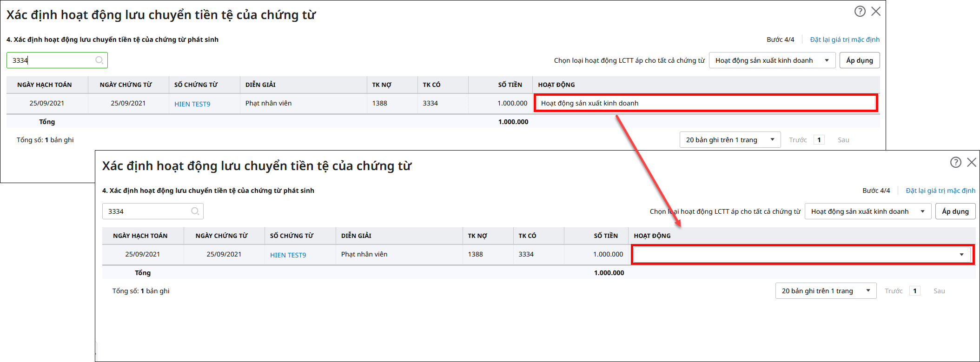Open voucher HIEN TEST9 in the foreground dialog
980x362 pixels.
[288, 255]
